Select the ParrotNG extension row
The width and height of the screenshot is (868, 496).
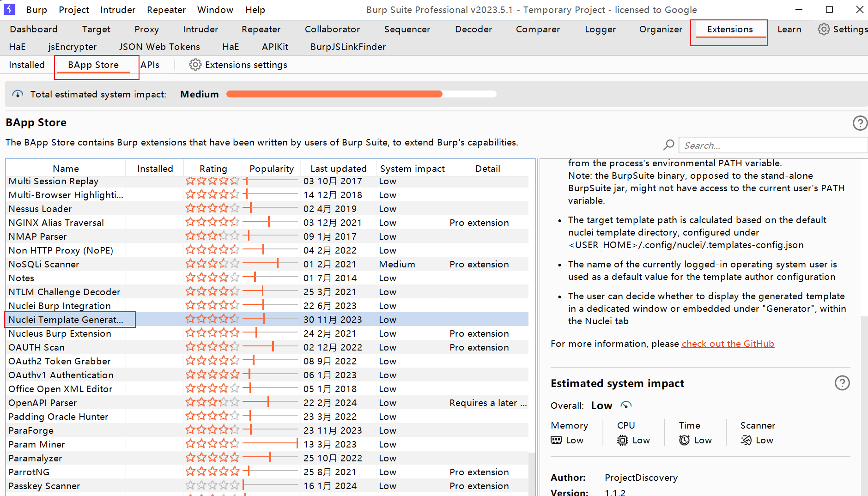[267, 472]
